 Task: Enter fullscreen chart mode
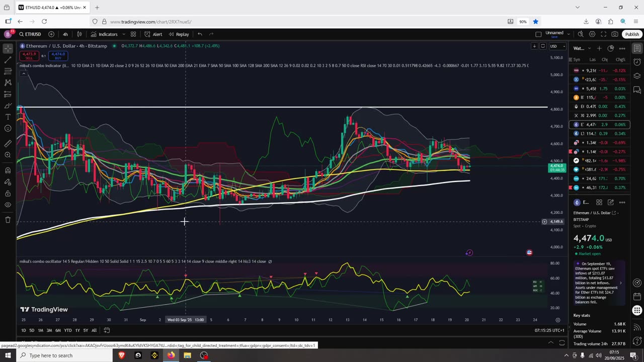(603, 34)
